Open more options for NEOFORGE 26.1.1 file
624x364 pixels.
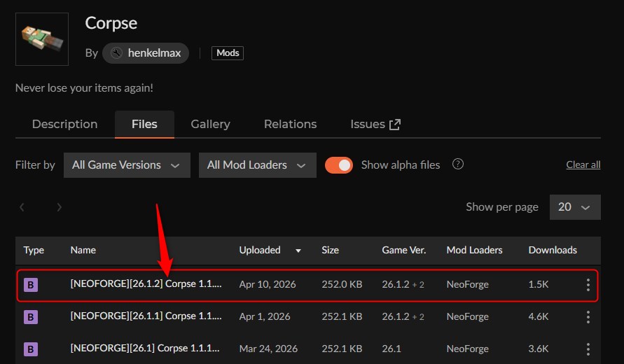coord(588,317)
